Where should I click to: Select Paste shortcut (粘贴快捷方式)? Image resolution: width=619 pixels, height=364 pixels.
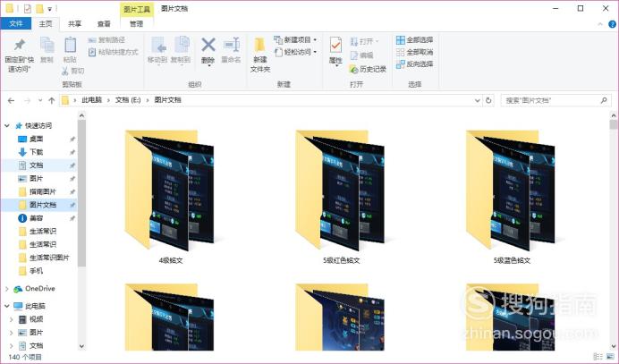pyautogui.click(x=114, y=52)
